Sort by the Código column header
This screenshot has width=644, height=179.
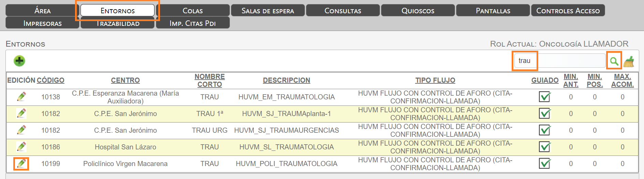coord(50,80)
